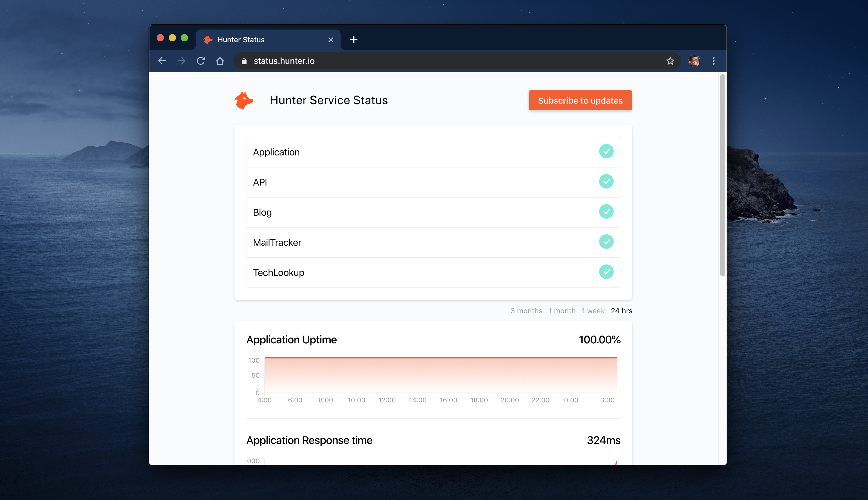This screenshot has height=500, width=868.
Task: Switch graph range to 3 months
Action: 526,311
